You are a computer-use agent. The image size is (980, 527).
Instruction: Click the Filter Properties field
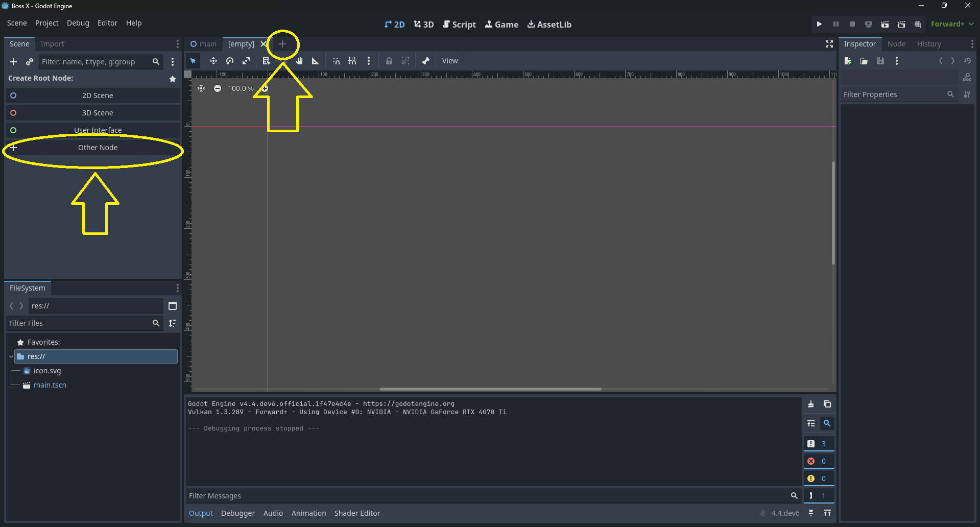tap(899, 94)
